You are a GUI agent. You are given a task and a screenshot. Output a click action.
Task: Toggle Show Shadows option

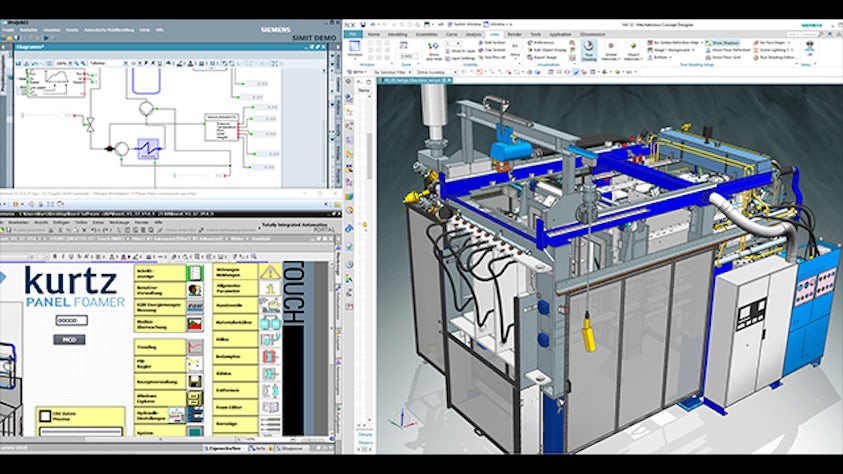point(723,43)
